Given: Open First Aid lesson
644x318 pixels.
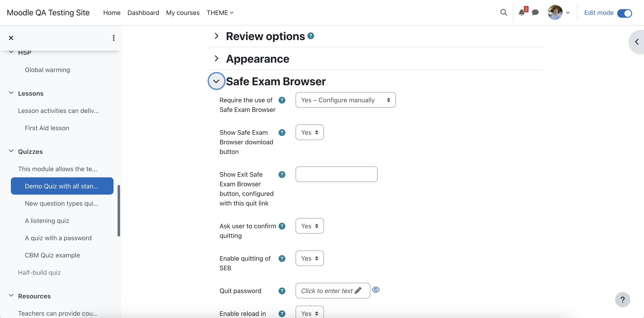Looking at the screenshot, I should click(x=47, y=128).
